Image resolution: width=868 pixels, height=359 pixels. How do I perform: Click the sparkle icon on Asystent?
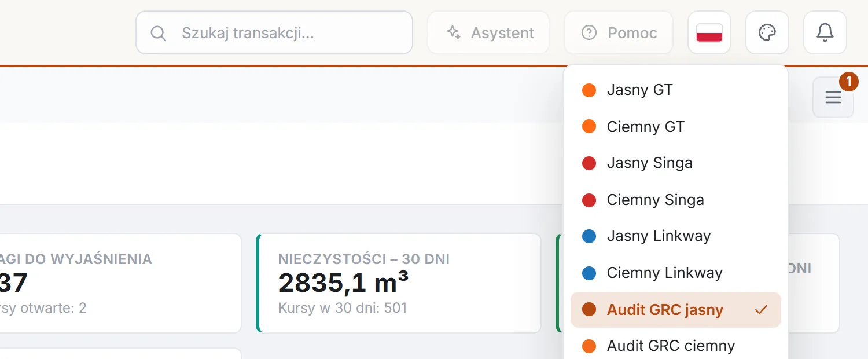click(454, 32)
